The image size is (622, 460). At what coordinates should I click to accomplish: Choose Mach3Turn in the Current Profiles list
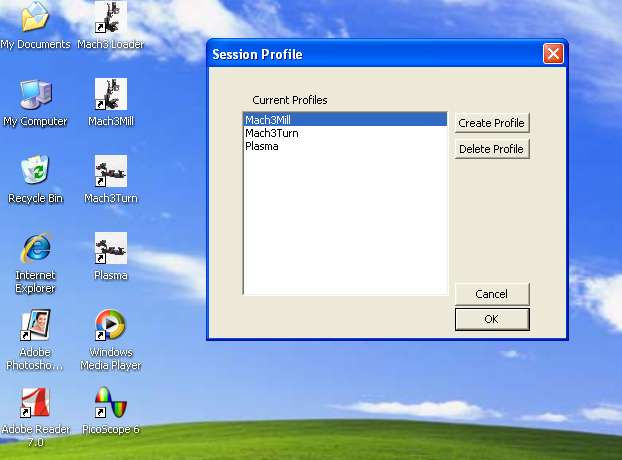pos(345,133)
